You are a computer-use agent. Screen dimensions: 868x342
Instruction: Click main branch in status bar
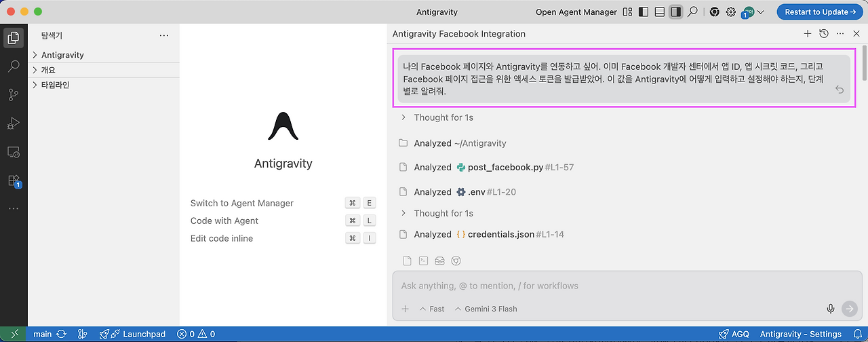point(42,334)
